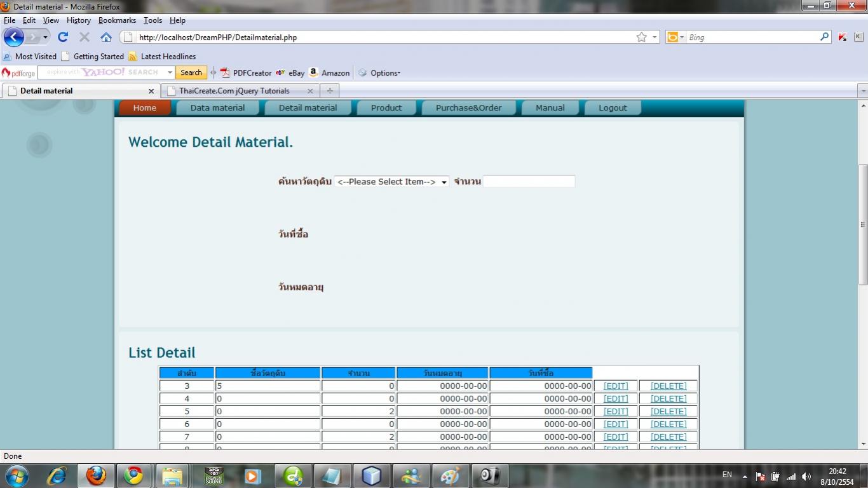Click the pdfforge logo in the toolbar
The height and width of the screenshot is (488, 868).
click(x=18, y=73)
